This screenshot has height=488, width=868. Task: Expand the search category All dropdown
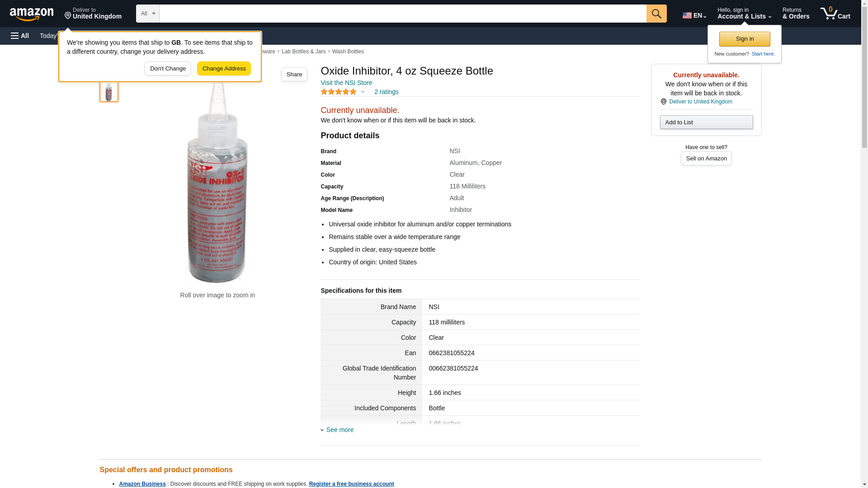pyautogui.click(x=147, y=14)
